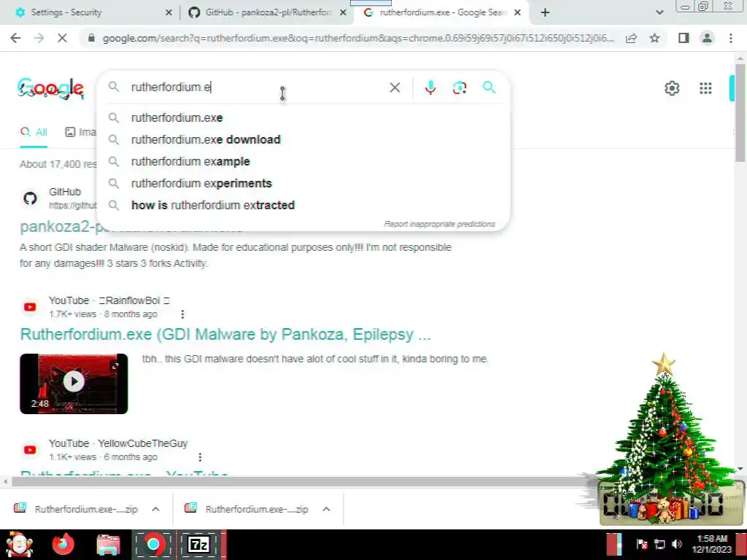Open the browser side panel icon
The height and width of the screenshot is (560, 747).
pos(684,38)
